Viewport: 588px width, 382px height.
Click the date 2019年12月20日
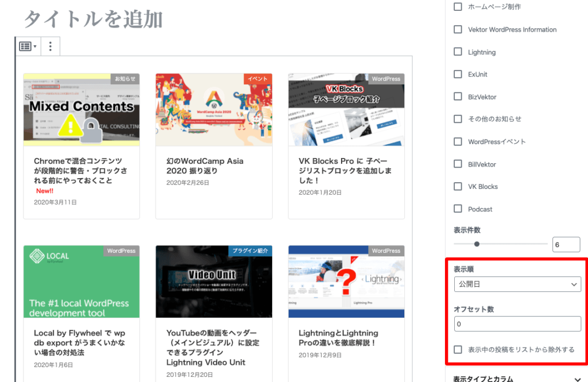click(x=189, y=375)
